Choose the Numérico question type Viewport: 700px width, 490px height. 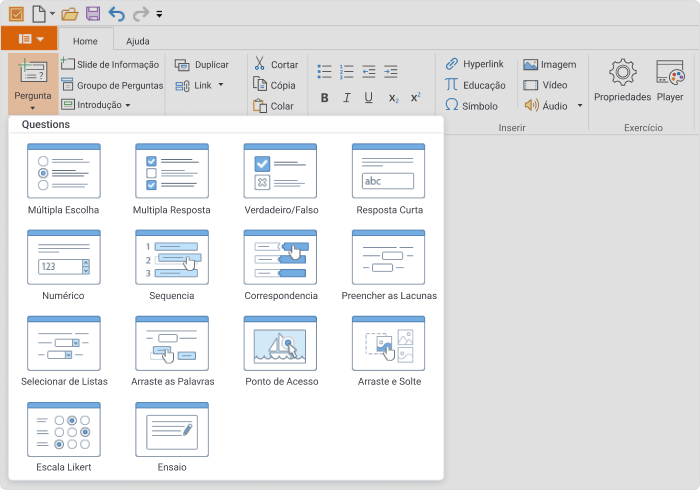pos(63,265)
